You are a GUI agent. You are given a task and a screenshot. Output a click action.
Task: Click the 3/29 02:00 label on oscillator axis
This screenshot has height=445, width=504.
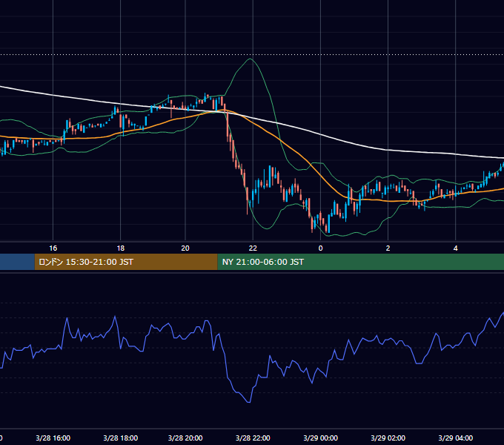pos(388,438)
